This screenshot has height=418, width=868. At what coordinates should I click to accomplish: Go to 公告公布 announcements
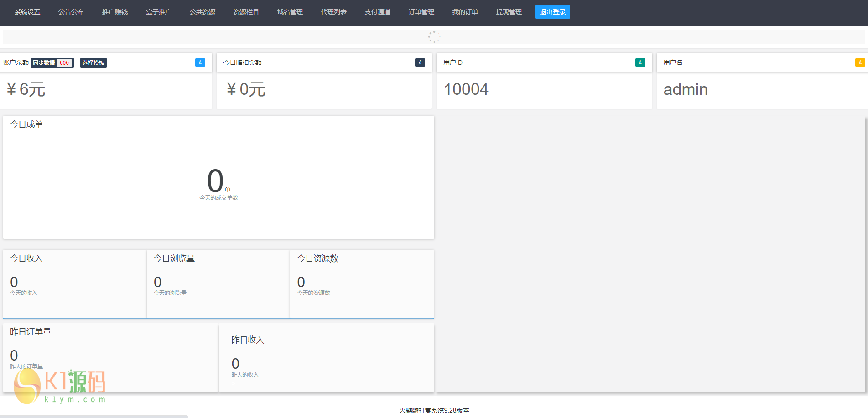71,12
